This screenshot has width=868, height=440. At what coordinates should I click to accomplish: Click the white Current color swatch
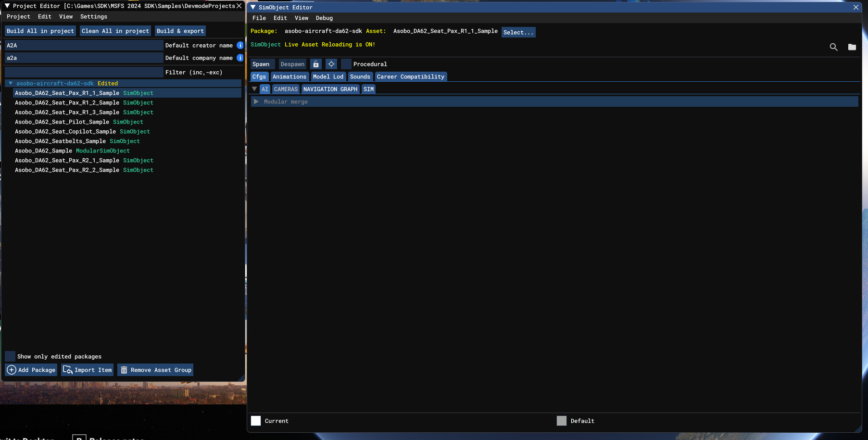[x=256, y=421]
